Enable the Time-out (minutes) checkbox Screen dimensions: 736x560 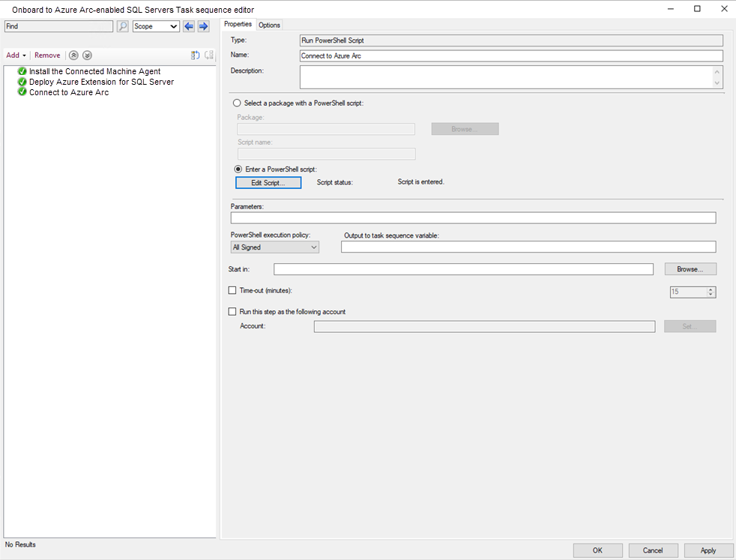click(232, 291)
